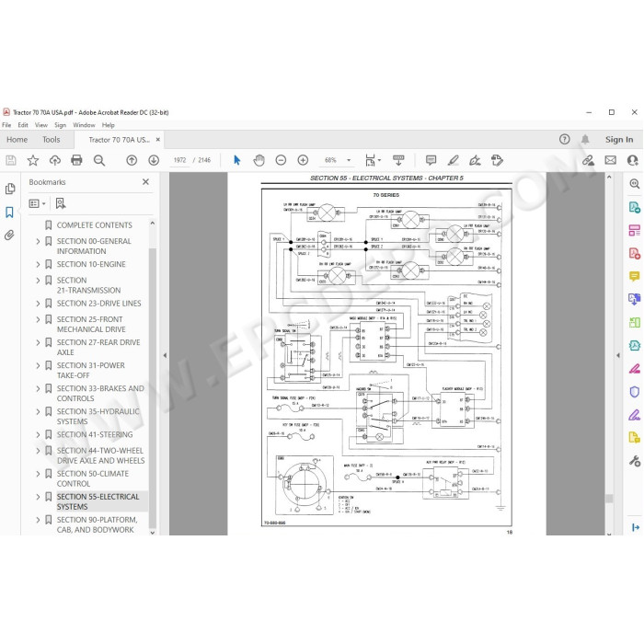The width and height of the screenshot is (644, 644).
Task: Expand Section 55-Electrical Systems bookmark
Action: click(38, 497)
